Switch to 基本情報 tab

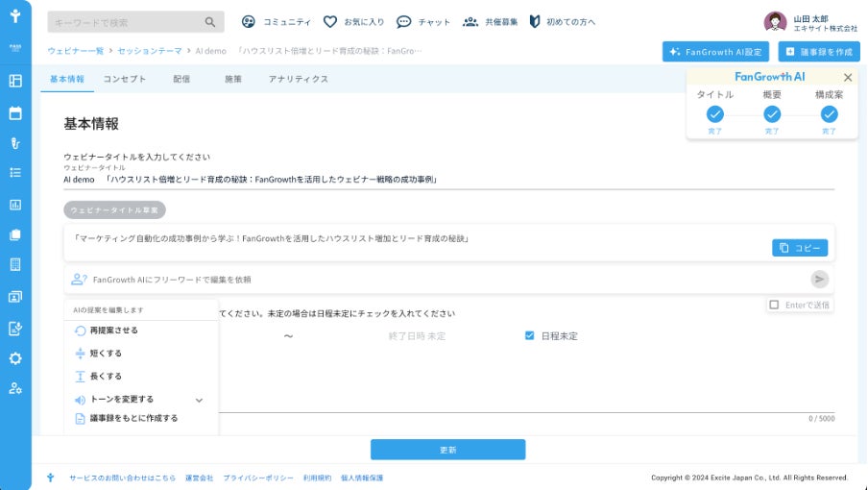click(x=67, y=79)
